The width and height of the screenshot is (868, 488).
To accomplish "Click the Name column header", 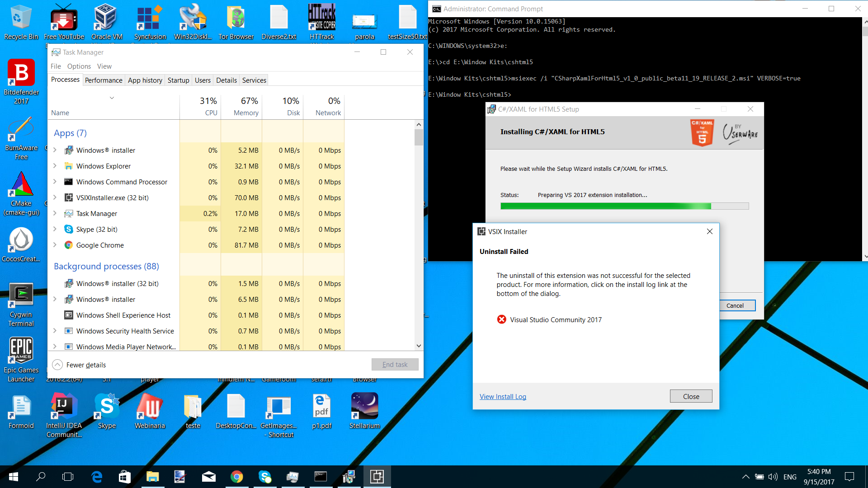I will tap(113, 107).
